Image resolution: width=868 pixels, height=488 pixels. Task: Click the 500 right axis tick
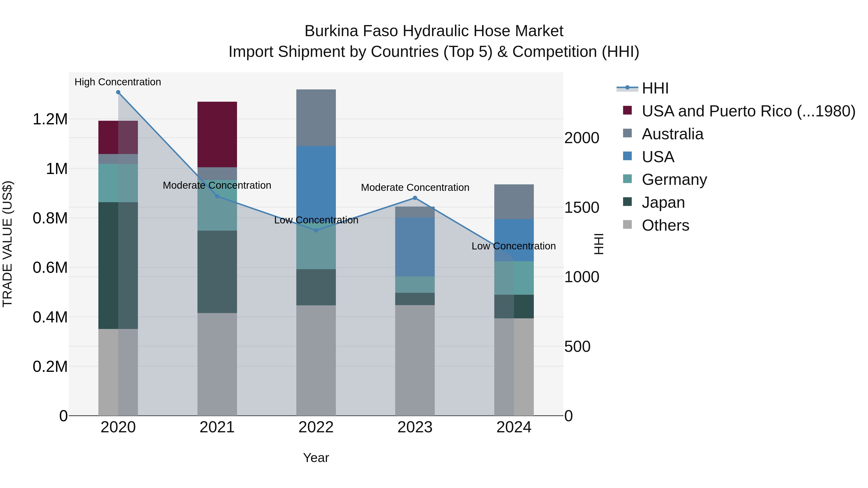[577, 347]
